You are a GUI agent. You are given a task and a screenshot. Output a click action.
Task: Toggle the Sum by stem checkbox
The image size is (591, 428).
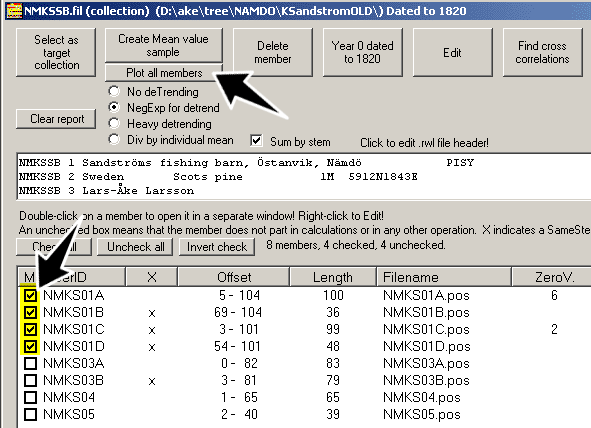click(x=256, y=141)
